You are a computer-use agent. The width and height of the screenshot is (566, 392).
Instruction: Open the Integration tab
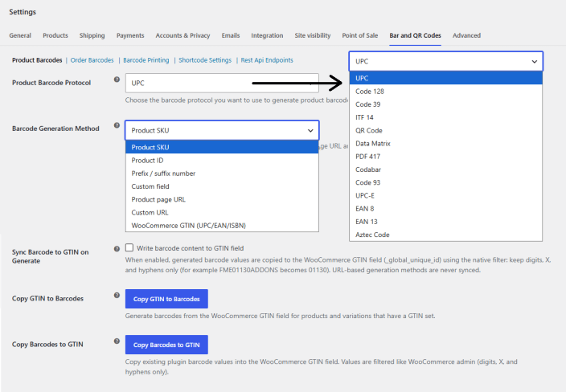point(267,35)
